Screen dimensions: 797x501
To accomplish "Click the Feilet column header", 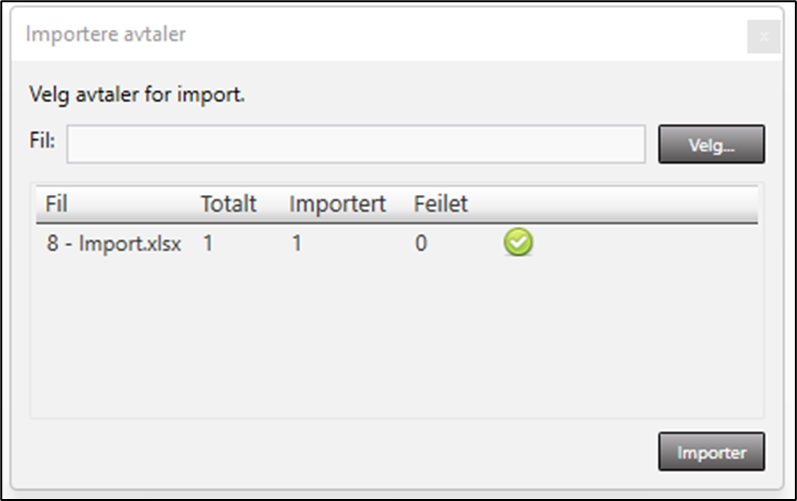I will pos(440,204).
